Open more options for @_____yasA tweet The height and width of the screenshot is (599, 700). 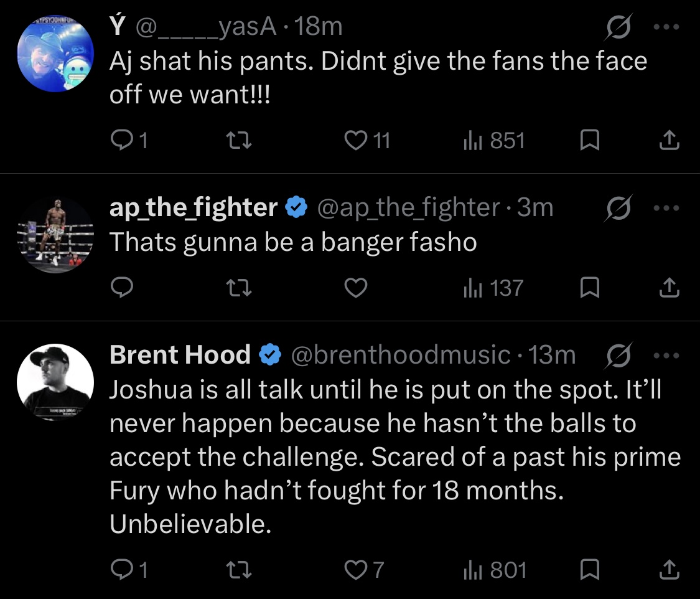click(x=666, y=27)
